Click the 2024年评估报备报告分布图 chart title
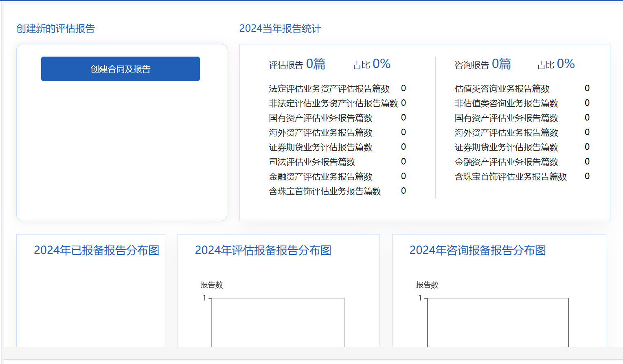Image resolution: width=623 pixels, height=364 pixels. [x=263, y=250]
